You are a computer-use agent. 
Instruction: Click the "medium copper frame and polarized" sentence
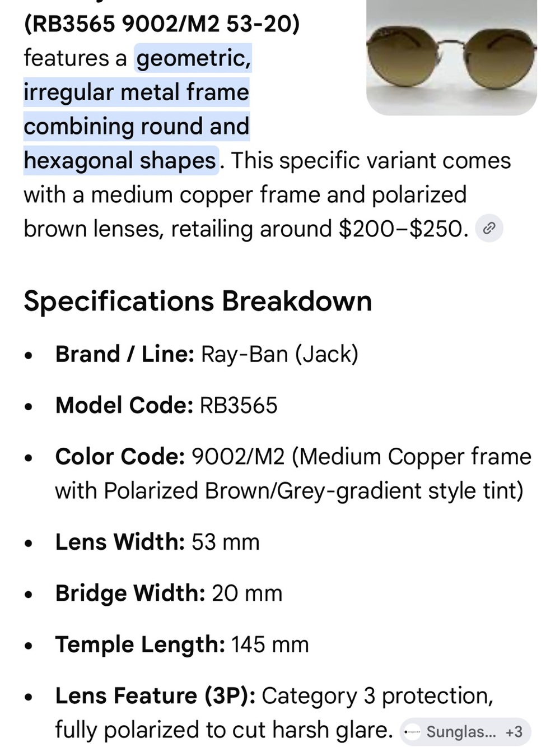279,194
